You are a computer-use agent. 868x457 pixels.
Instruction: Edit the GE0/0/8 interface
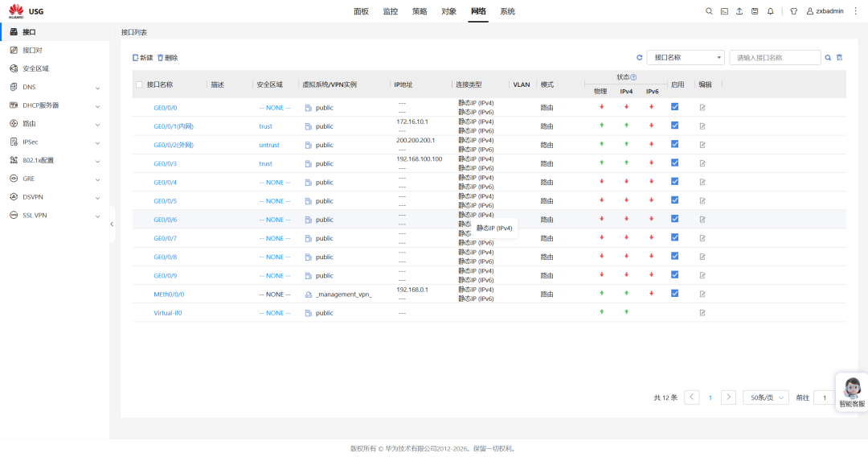(702, 257)
